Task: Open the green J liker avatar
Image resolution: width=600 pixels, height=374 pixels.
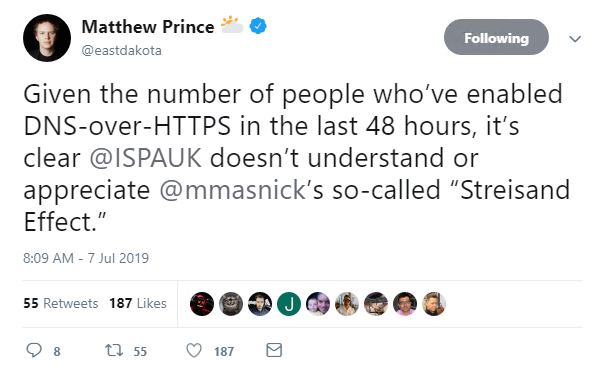Action: [289, 304]
